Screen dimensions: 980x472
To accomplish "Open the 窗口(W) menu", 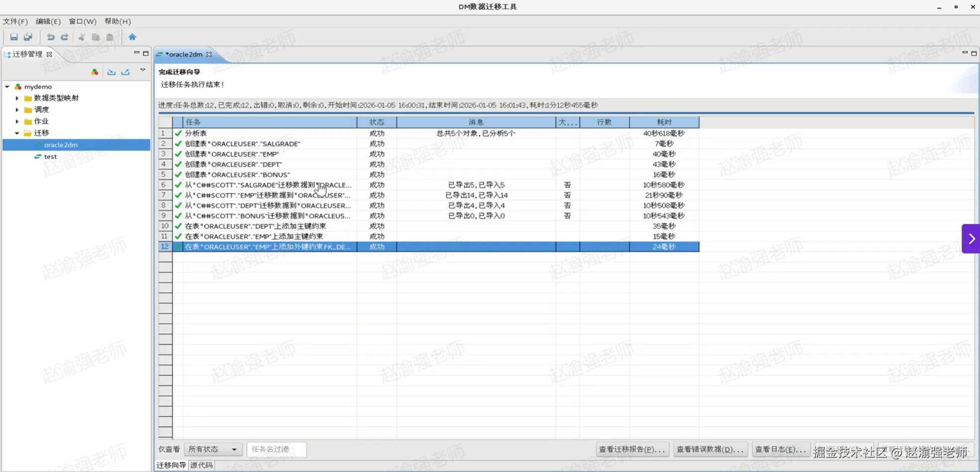I will 83,21.
